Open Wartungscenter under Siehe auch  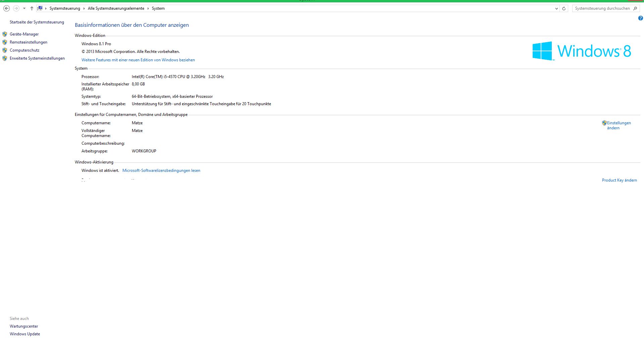[x=24, y=326]
